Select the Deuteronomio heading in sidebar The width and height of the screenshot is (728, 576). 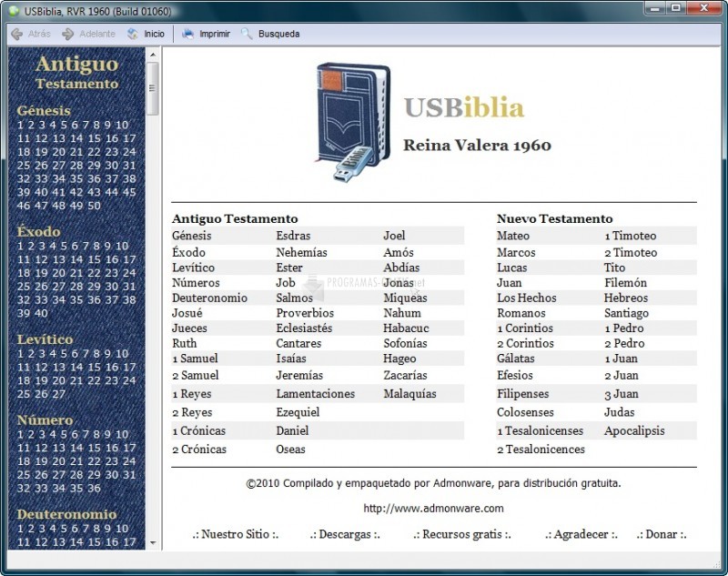[x=66, y=514]
